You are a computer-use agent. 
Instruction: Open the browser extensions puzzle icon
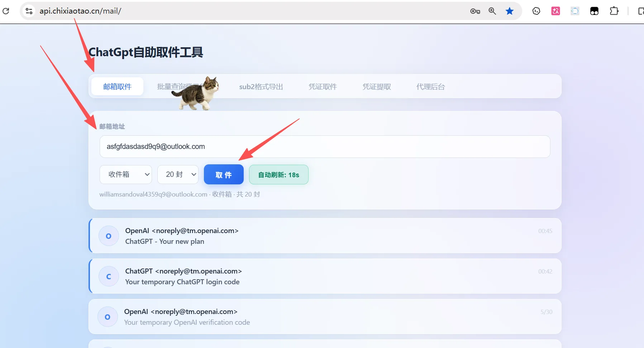point(614,11)
